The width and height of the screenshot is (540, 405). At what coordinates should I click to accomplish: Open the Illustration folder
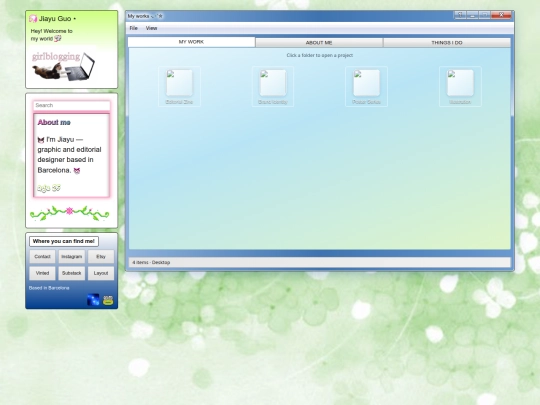[460, 86]
